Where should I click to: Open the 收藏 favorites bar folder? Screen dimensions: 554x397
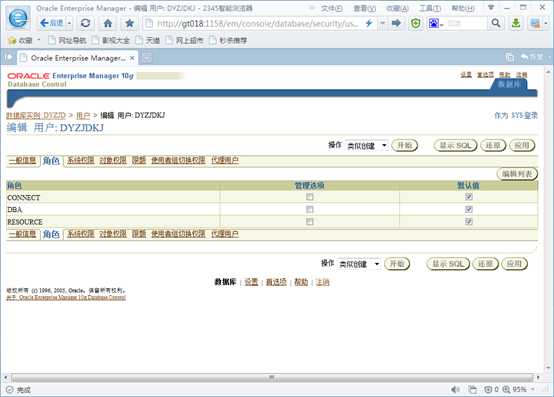[x=23, y=41]
